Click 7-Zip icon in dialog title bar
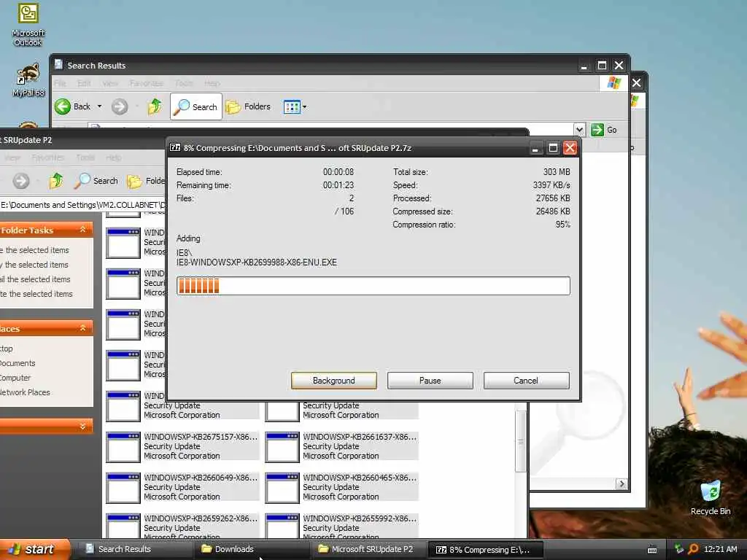The height and width of the screenshot is (560, 747). pyautogui.click(x=175, y=147)
